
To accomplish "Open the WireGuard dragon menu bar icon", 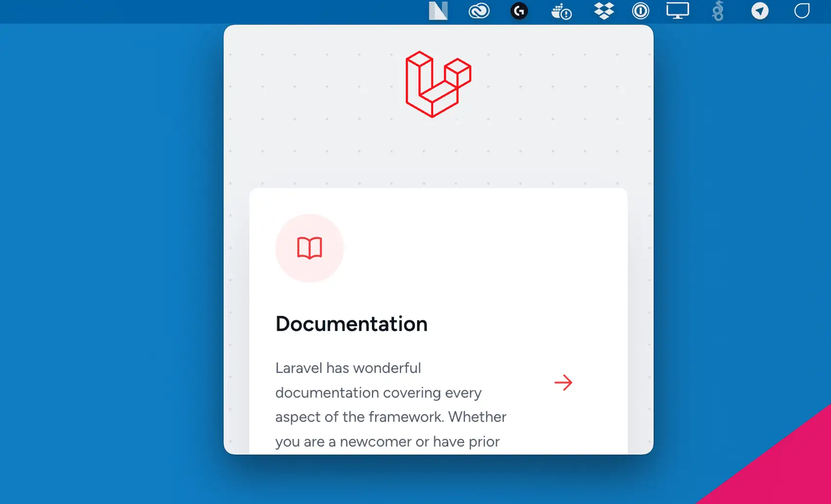I will tap(718, 11).
